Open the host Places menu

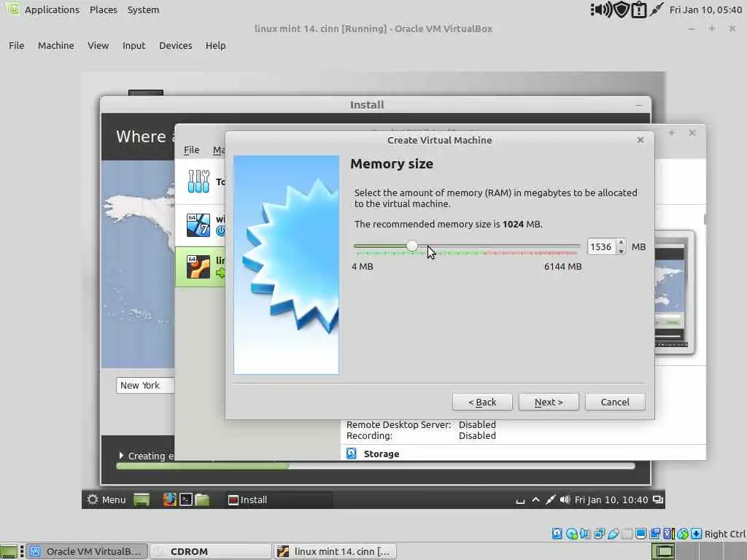click(104, 9)
